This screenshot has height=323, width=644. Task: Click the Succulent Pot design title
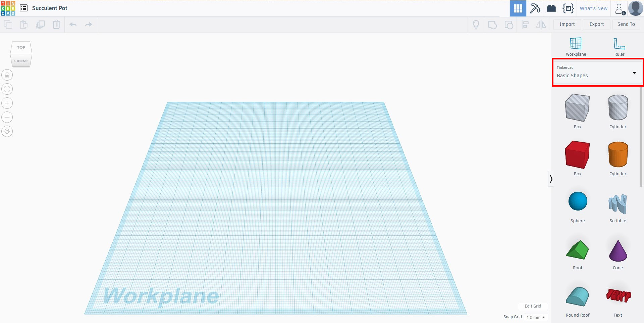(50, 8)
